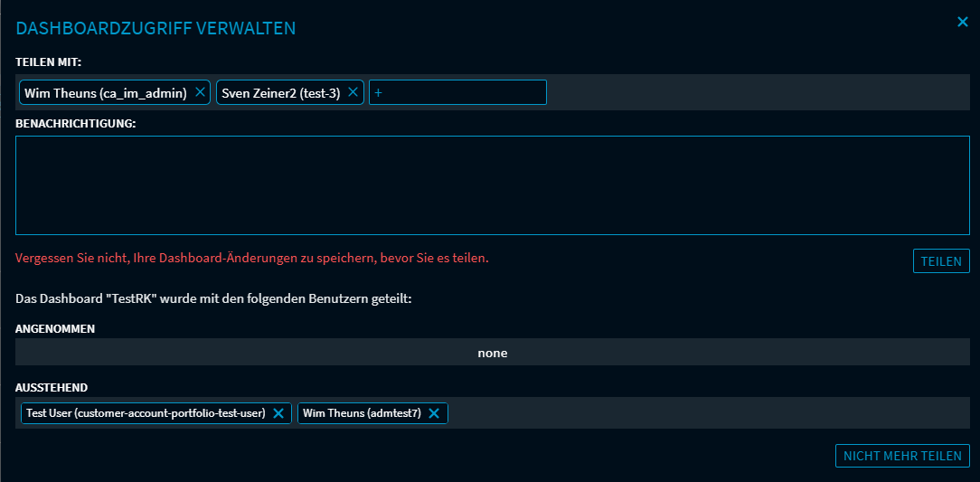This screenshot has width=980, height=482.
Task: Remove Sven Zeiner2 (test-3) from share list
Action: coord(353,92)
